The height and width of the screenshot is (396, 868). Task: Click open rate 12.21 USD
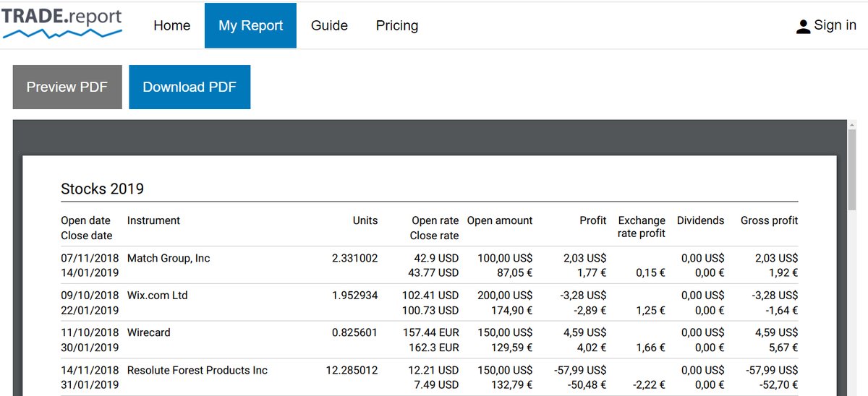coord(433,370)
